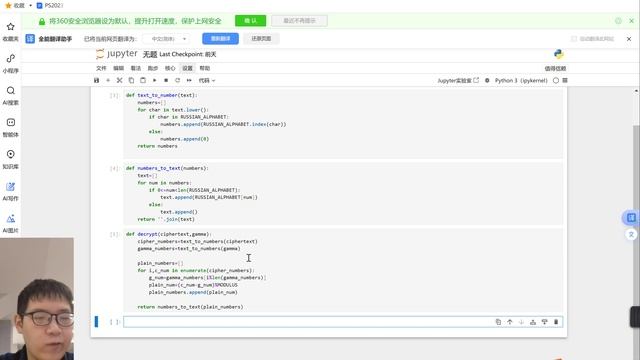Screen dimensions: 640x360
Task: Interrupt the kernel with the stop icon
Action: 166,80
